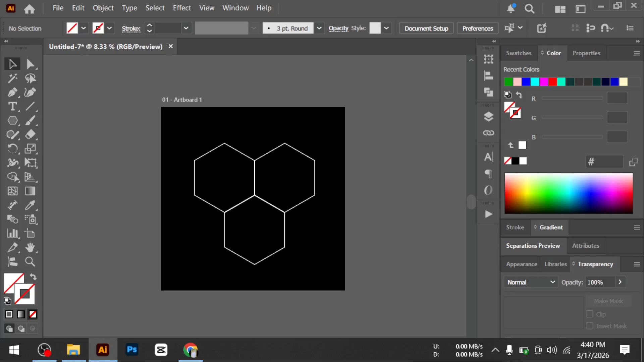Pick the Shape Builder tool

point(12,177)
